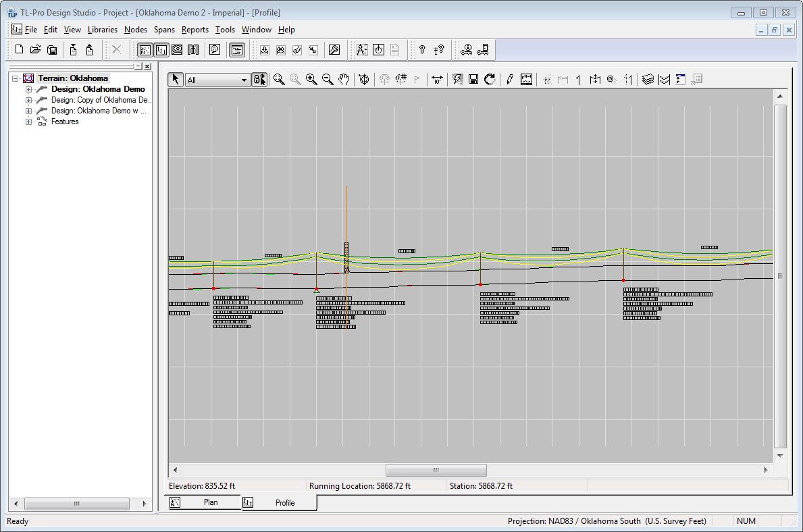The width and height of the screenshot is (803, 532).
Task: Click the pencil edit tool on the profile toolbar
Action: click(x=509, y=79)
